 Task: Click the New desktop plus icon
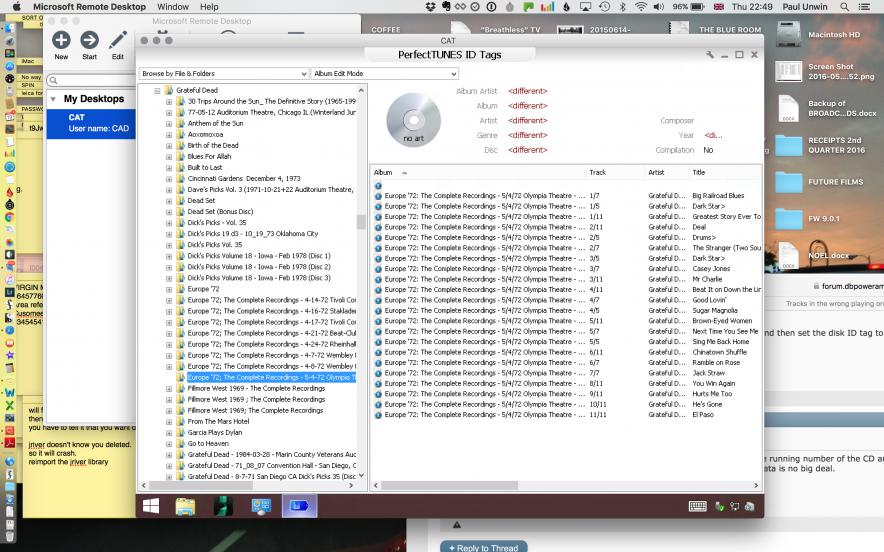(x=61, y=40)
